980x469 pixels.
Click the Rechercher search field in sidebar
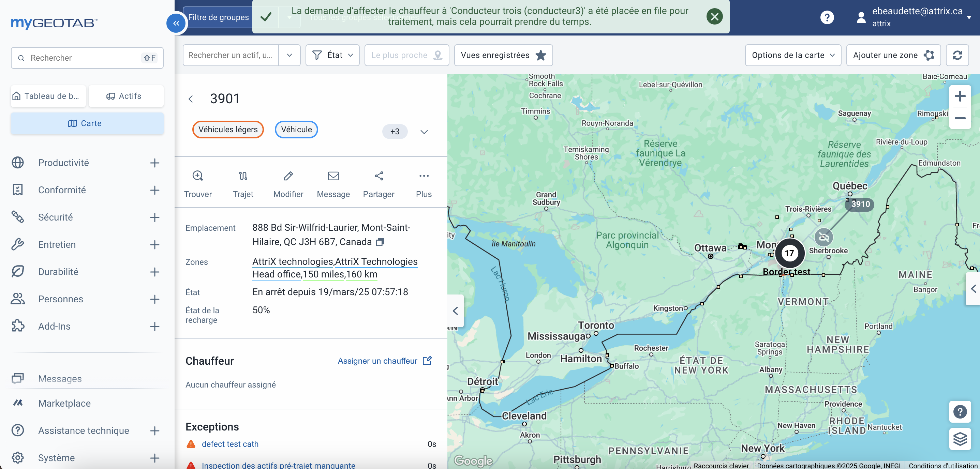[x=87, y=58]
